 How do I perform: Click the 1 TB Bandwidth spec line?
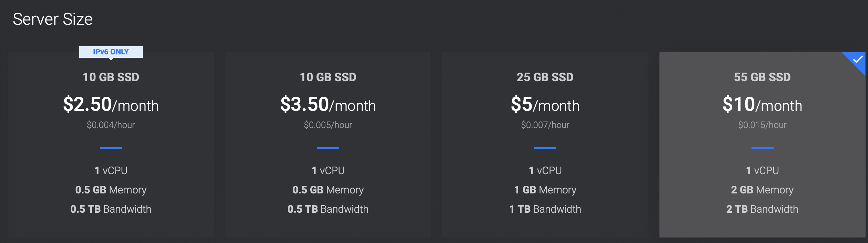tap(545, 209)
